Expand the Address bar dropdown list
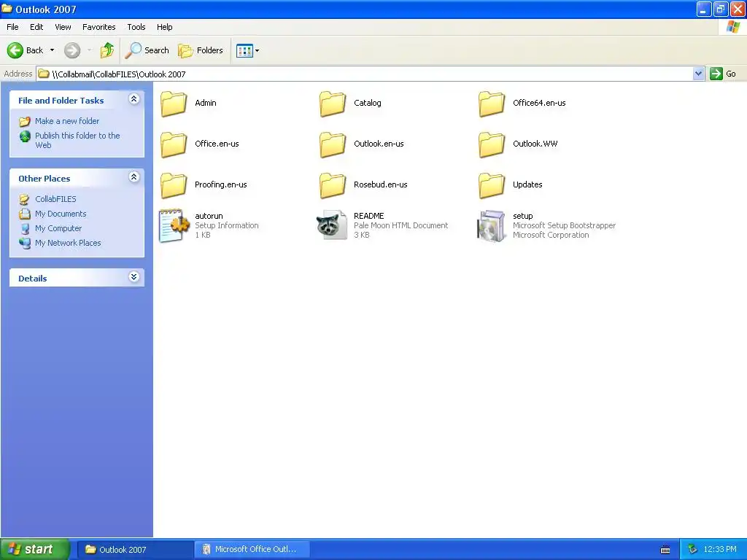This screenshot has width=747, height=560. coord(698,74)
